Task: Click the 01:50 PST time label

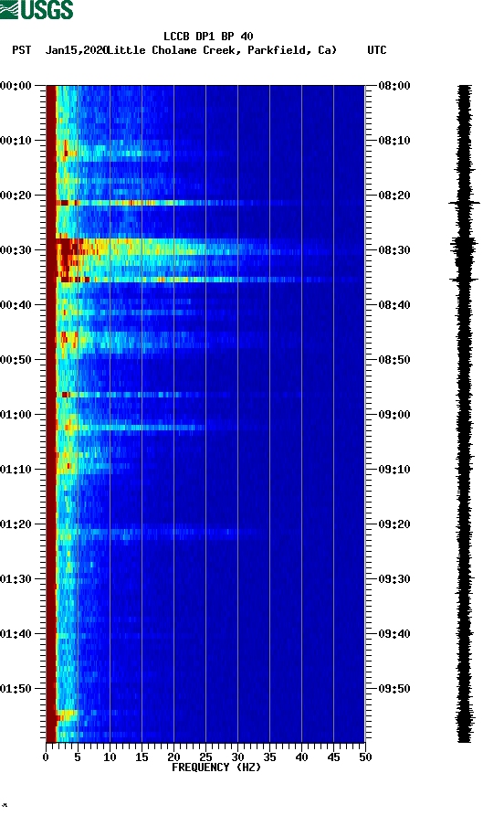Action: click(x=16, y=689)
